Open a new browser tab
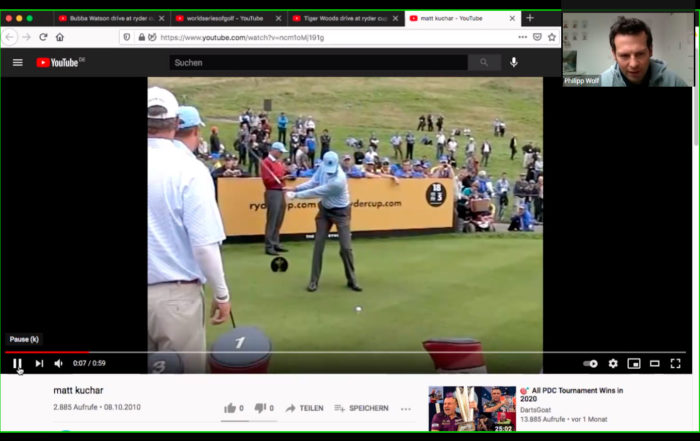 (x=530, y=18)
